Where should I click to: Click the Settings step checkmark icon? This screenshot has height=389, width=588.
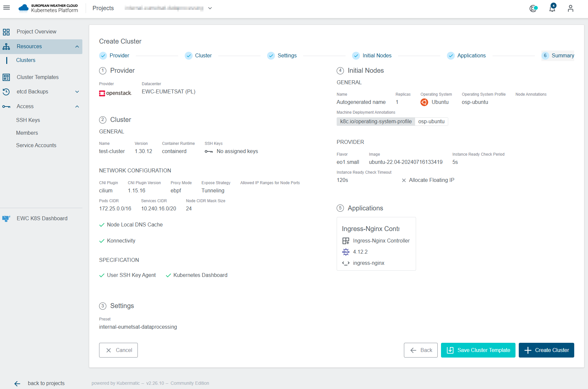click(271, 56)
